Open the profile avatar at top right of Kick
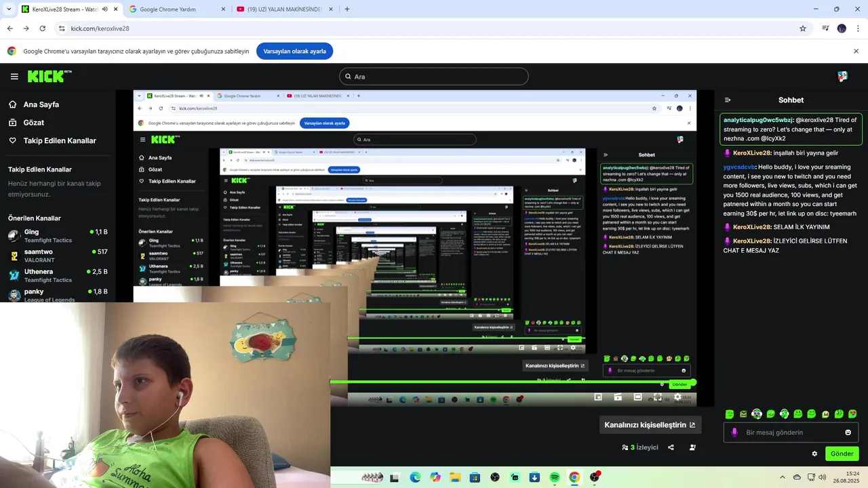Image resolution: width=868 pixels, height=488 pixels. [842, 77]
